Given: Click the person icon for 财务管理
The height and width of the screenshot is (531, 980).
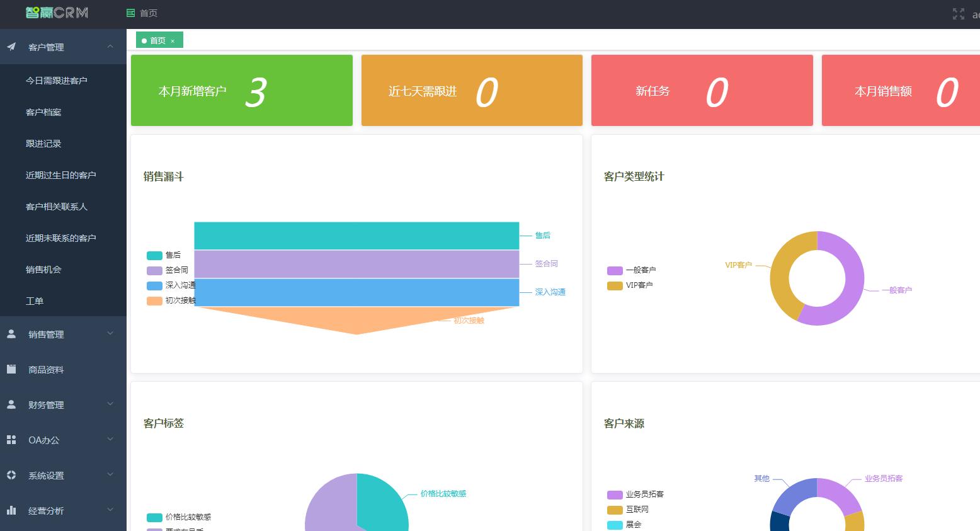Looking at the screenshot, I should pos(11,404).
